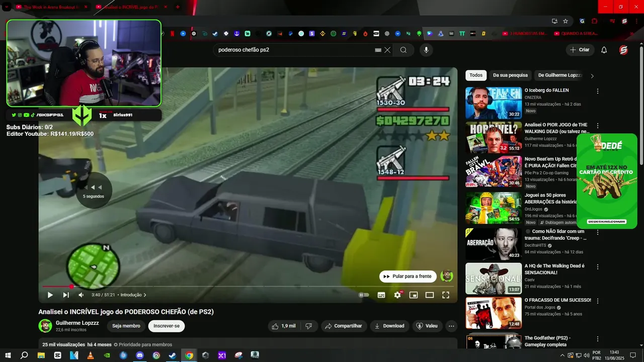This screenshot has width=644, height=362.
Task: Toggle subtitles/closed captions
Action: tap(381, 295)
